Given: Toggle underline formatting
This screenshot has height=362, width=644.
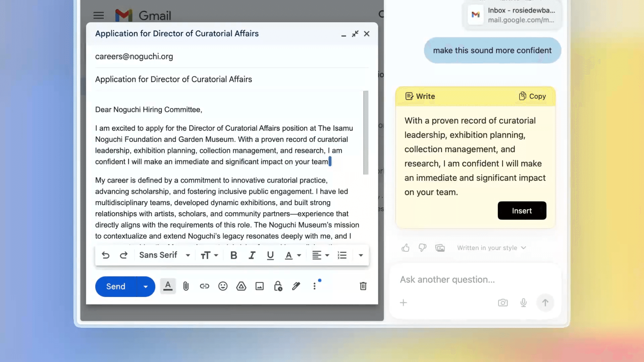Looking at the screenshot, I should pos(270,255).
